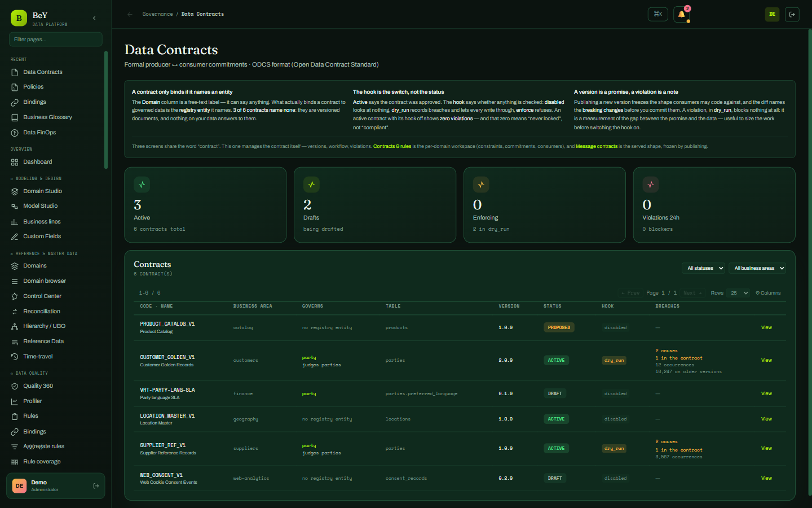
Task: Open Aggregate rules icon
Action: tap(15, 446)
